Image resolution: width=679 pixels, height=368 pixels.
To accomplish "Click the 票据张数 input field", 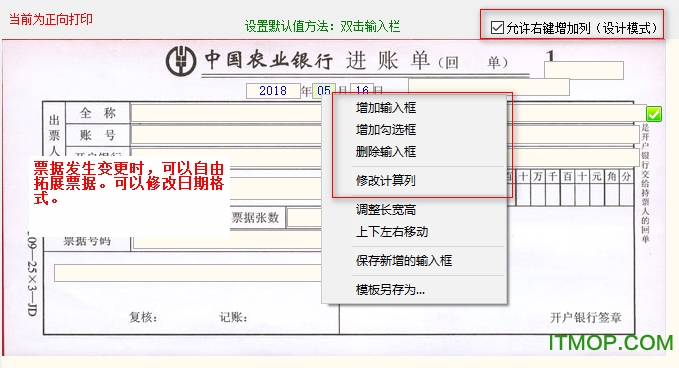I will pos(304,218).
